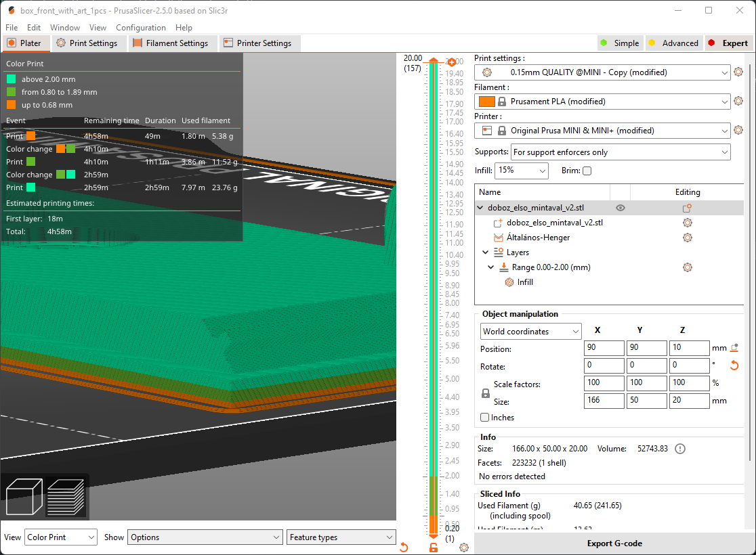Viewport: 756px width, 555px height.
Task: Toggle the vertical slider lock icon
Action: click(x=434, y=548)
